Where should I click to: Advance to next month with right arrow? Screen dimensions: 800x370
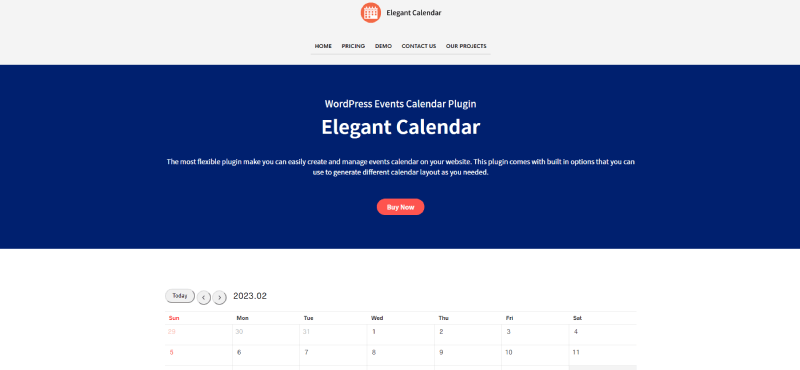click(219, 298)
